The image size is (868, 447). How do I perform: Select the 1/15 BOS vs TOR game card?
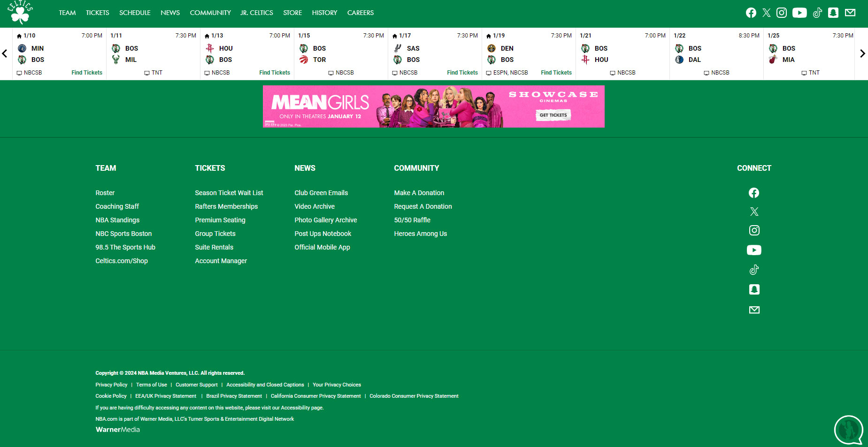tap(341, 54)
